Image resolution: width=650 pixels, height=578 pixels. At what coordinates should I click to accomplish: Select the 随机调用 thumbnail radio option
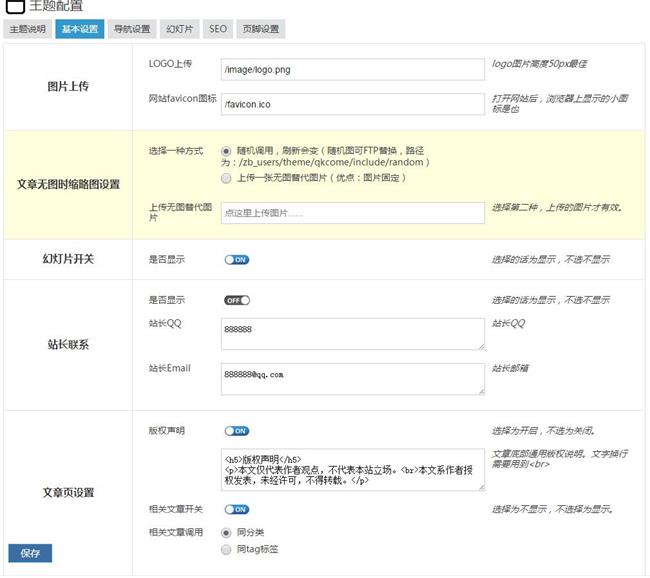[226, 151]
